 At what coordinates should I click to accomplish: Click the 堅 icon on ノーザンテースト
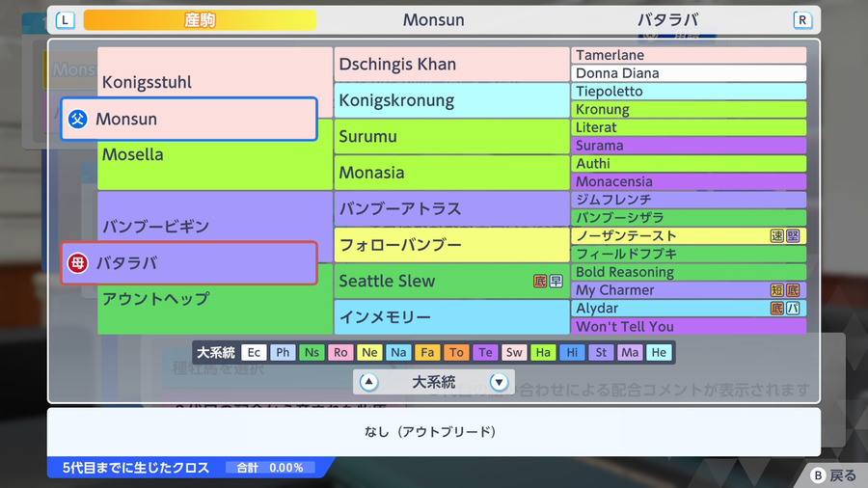coord(793,236)
